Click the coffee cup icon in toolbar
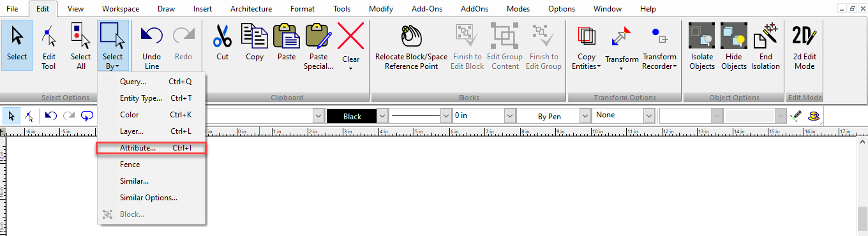 coord(812,116)
